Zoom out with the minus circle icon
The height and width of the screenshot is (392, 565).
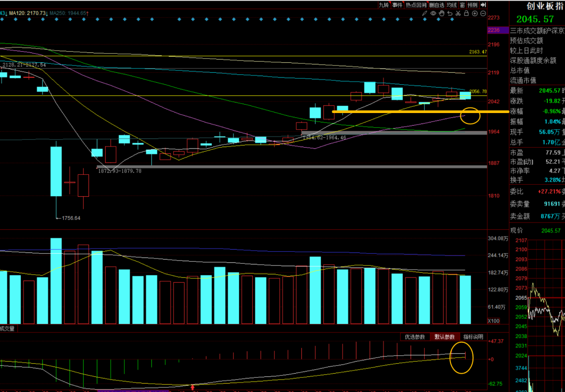pos(483,13)
